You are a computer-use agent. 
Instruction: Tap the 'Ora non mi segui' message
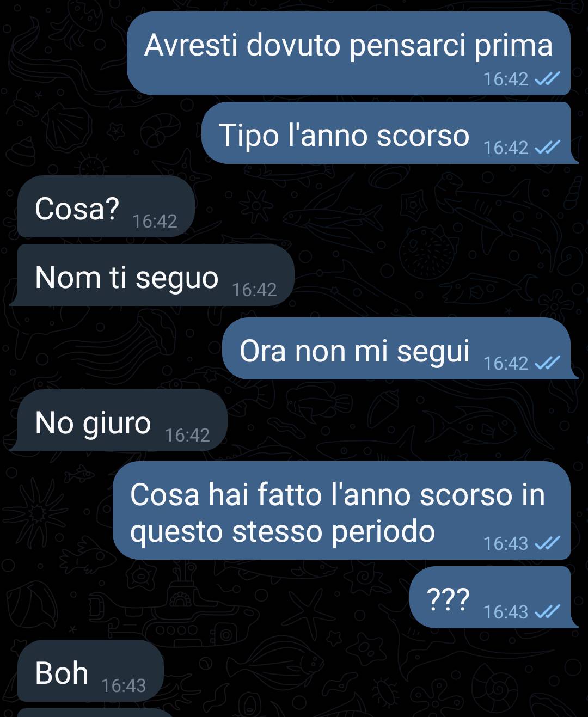click(x=400, y=348)
